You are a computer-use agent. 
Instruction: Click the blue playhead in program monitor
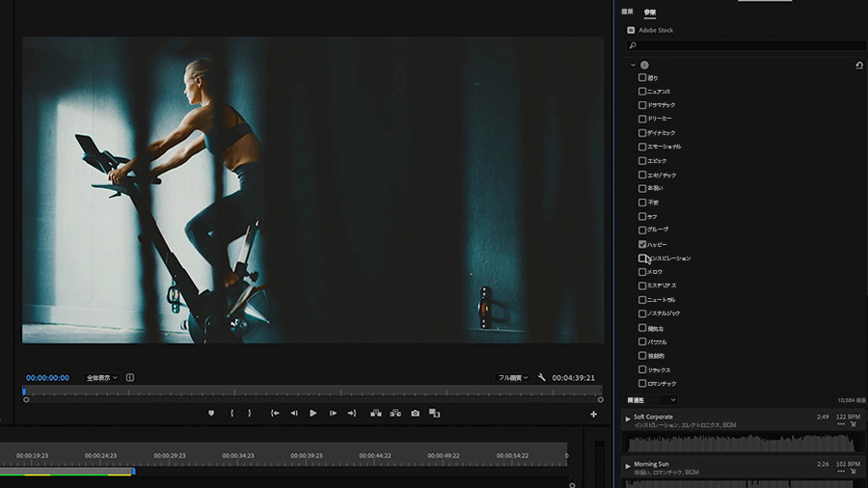coord(24,392)
